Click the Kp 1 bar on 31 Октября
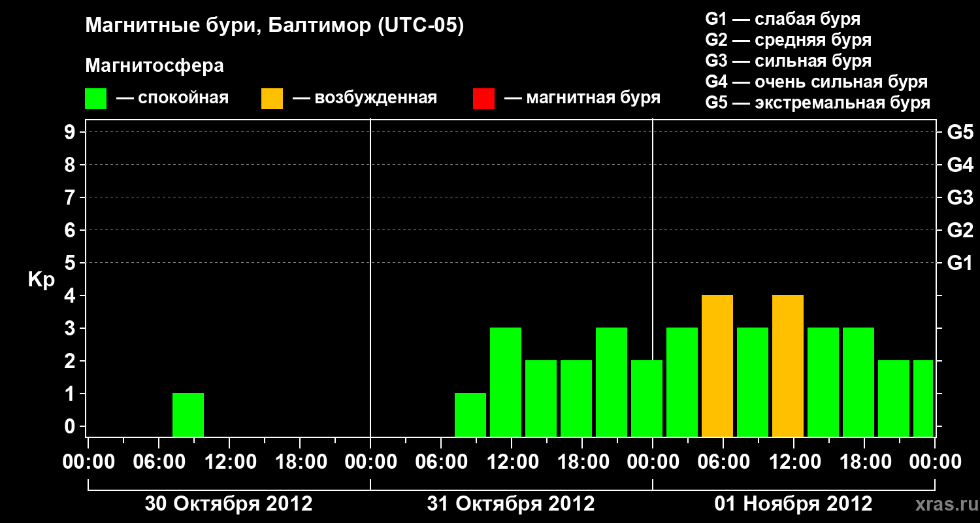This screenshot has width=980, height=523. pos(470,414)
